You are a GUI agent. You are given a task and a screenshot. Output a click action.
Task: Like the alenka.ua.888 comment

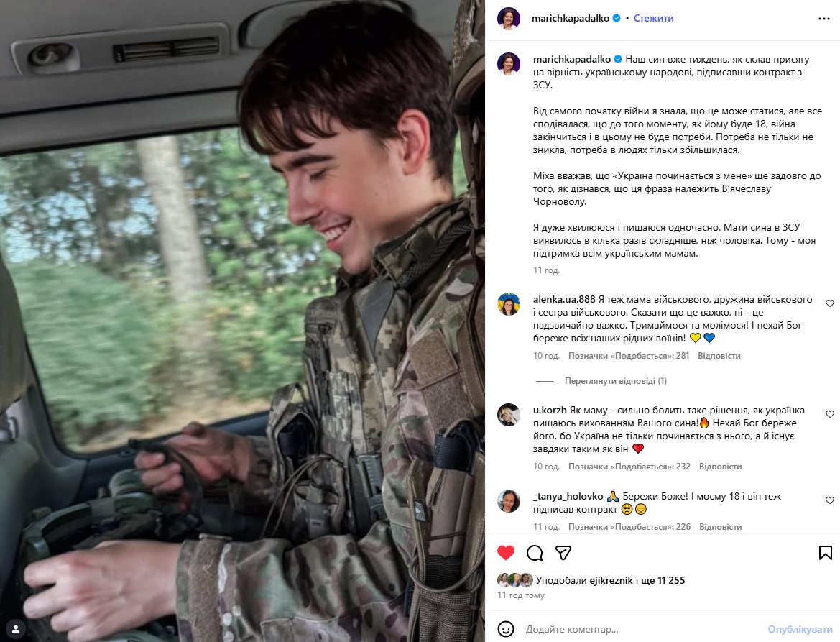tap(830, 303)
